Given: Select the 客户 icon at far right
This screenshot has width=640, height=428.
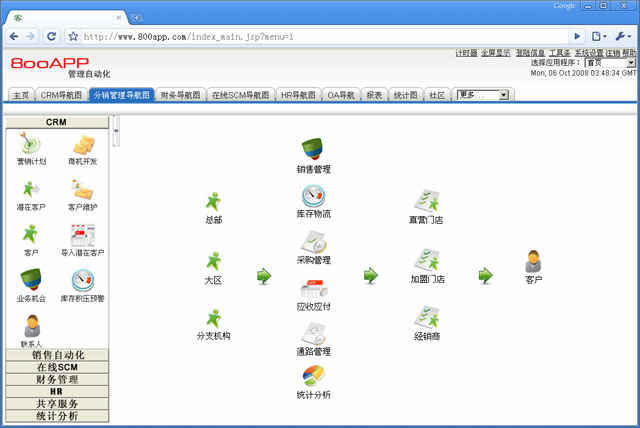Looking at the screenshot, I should click(533, 262).
